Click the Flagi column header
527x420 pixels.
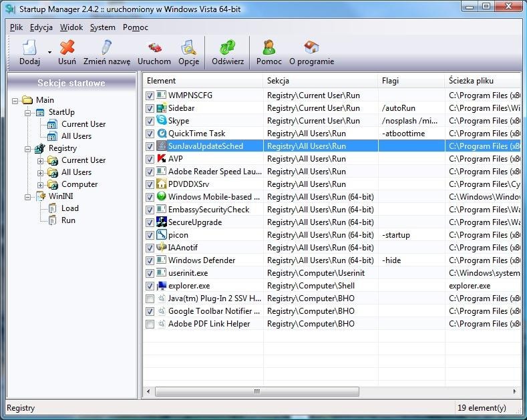point(410,80)
